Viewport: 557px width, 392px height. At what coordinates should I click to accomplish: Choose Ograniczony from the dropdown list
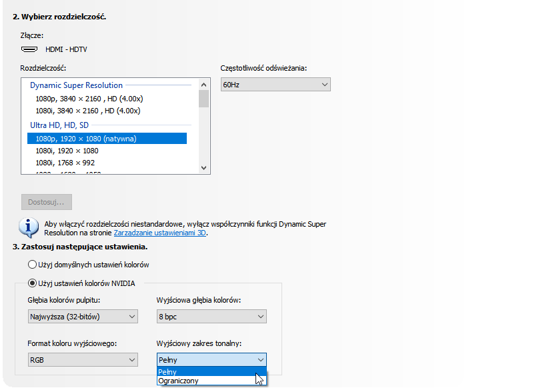178,381
